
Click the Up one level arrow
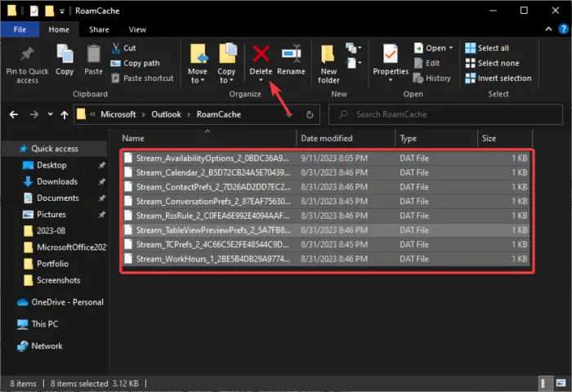[64, 115]
